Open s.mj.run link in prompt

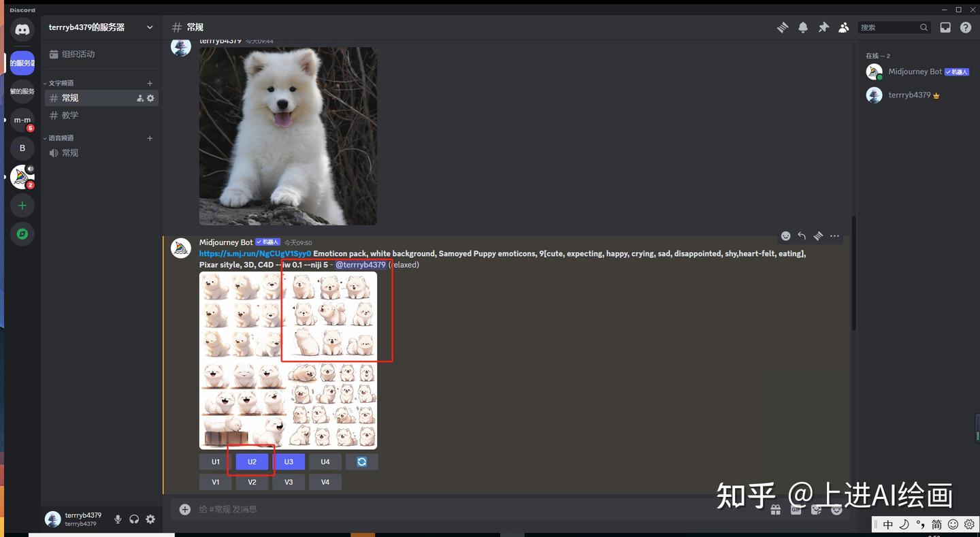255,254
